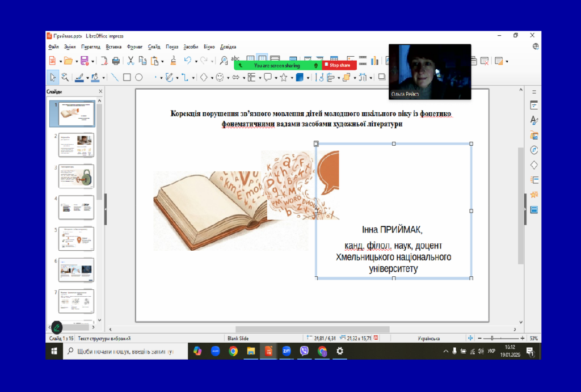Close the Slides panel with X
Image resolution: width=581 pixels, height=392 pixels.
[x=100, y=91]
